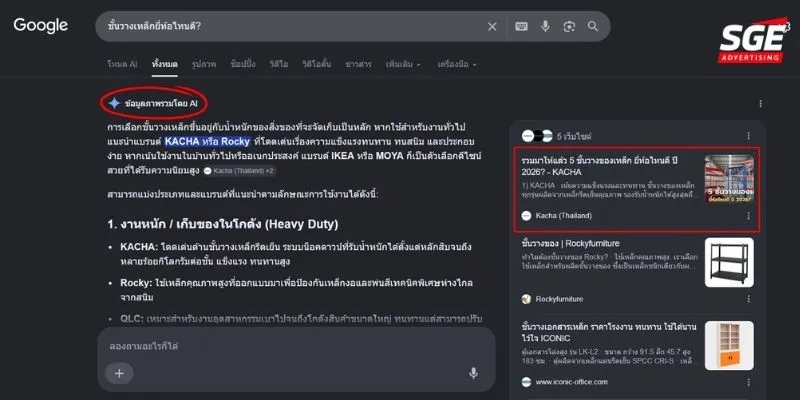This screenshot has height=400, width=800.
Task: Open the ข่าวสาร tab
Action: click(359, 64)
